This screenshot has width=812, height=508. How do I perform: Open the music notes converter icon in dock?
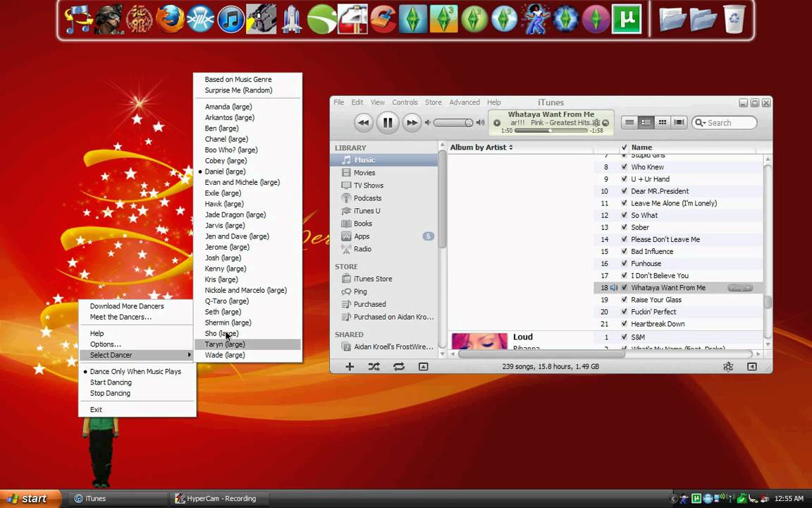(x=78, y=20)
